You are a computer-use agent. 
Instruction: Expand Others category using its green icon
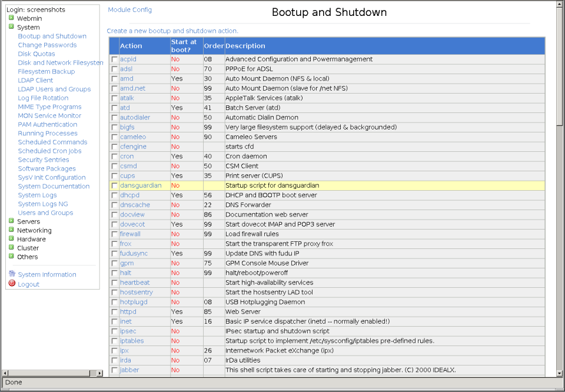tap(11, 256)
